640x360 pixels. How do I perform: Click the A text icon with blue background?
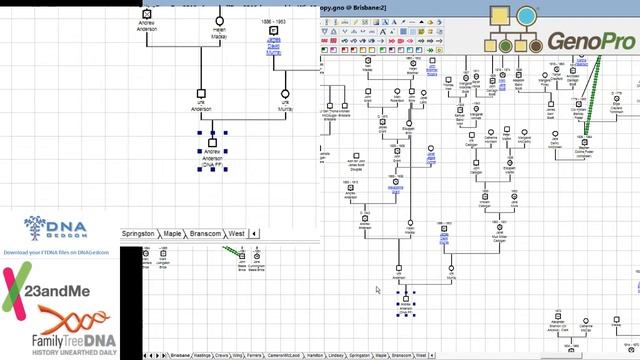click(x=385, y=22)
